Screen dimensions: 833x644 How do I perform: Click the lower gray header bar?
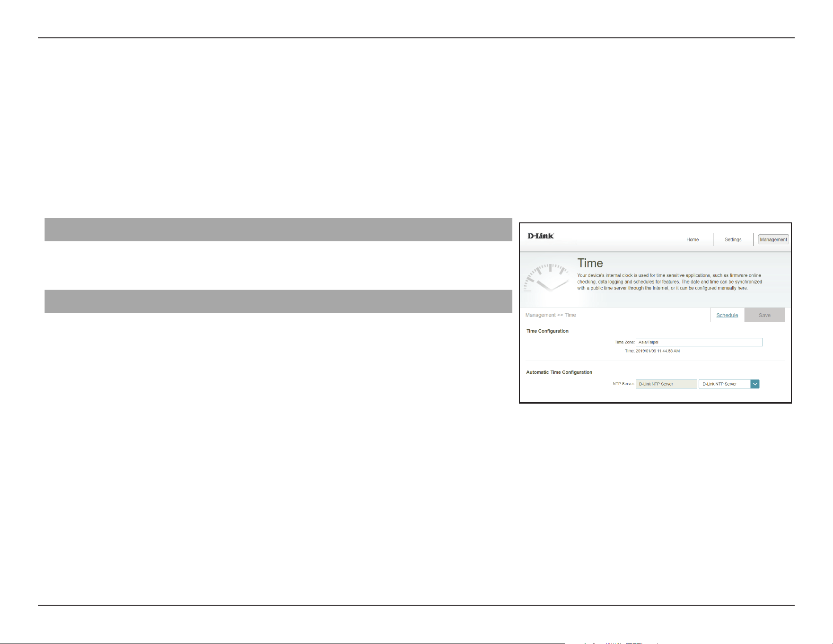click(278, 301)
